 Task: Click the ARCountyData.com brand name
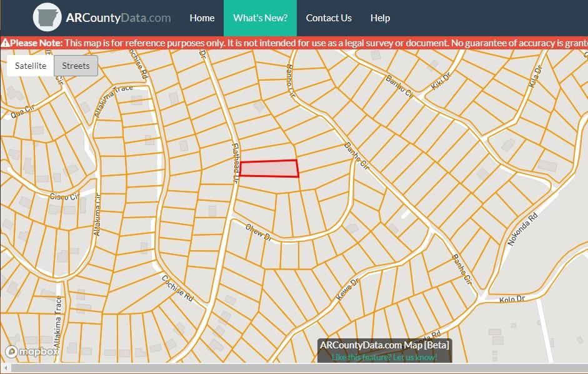point(118,18)
